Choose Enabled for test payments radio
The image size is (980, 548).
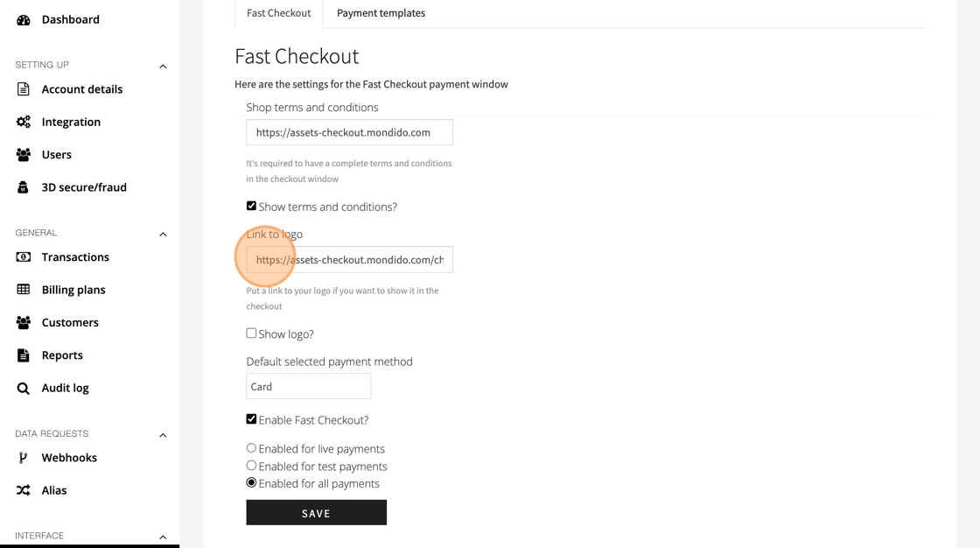pos(251,466)
